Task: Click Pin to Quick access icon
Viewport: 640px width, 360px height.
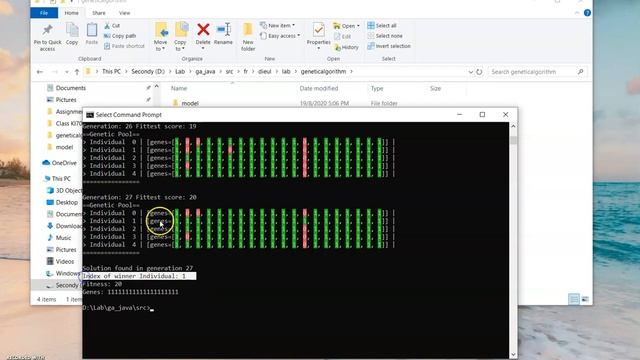Action: [47, 30]
